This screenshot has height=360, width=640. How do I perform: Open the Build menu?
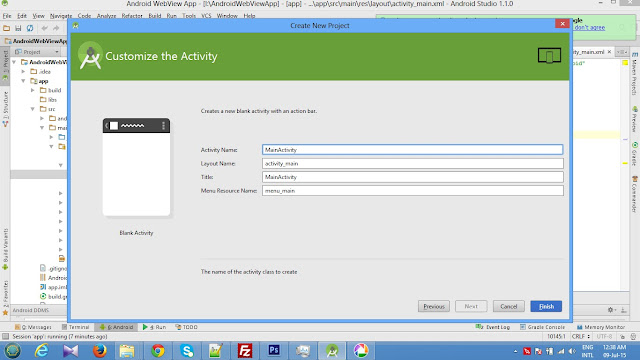[x=155, y=16]
